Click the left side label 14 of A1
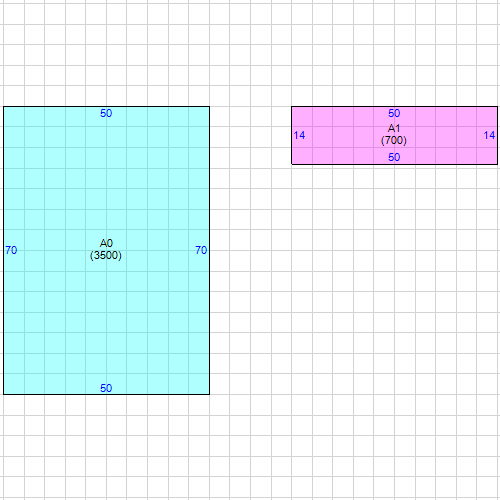The height and width of the screenshot is (500, 500). click(x=299, y=135)
